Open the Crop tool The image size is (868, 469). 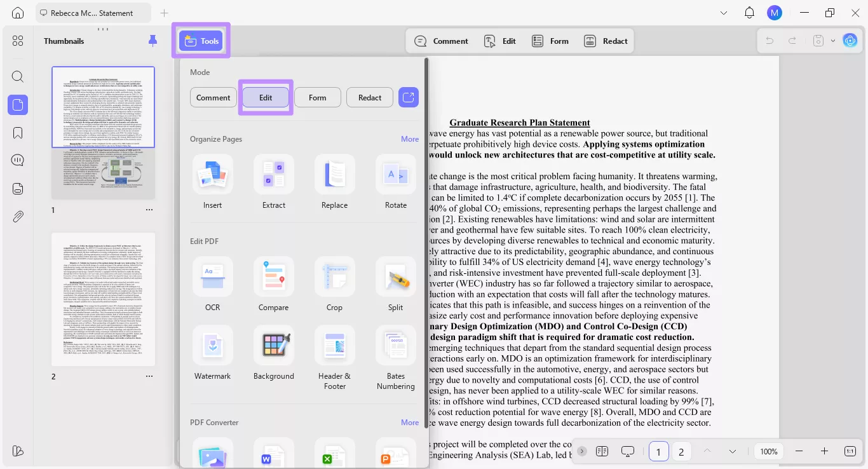335,284
